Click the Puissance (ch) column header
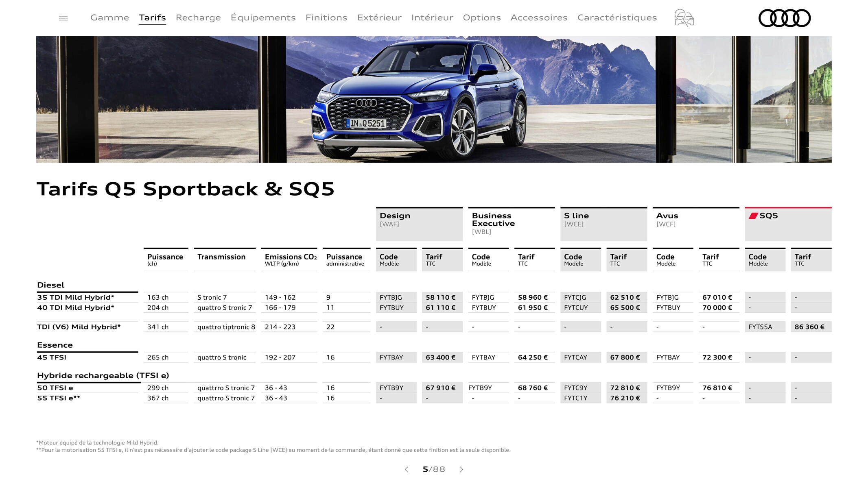The image size is (868, 488). pyautogui.click(x=165, y=259)
